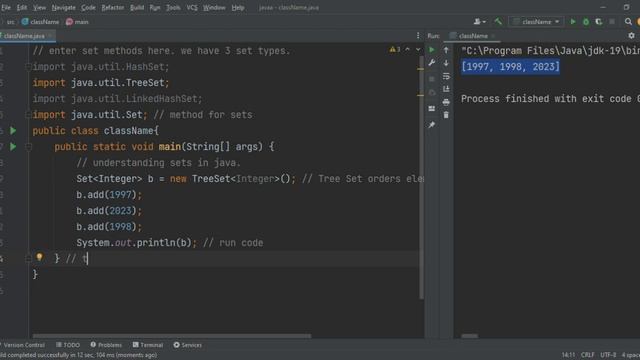640x360 pixels.
Task: Click the Restore Layout icon in Run panel
Action: (x=432, y=109)
